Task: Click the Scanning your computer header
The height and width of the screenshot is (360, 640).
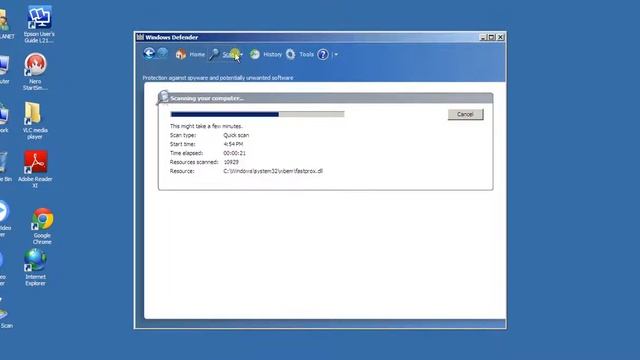Action: pyautogui.click(x=207, y=98)
